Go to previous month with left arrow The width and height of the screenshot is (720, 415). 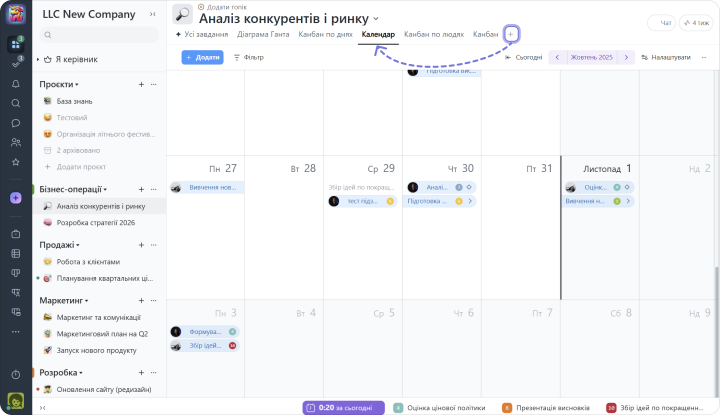point(556,57)
